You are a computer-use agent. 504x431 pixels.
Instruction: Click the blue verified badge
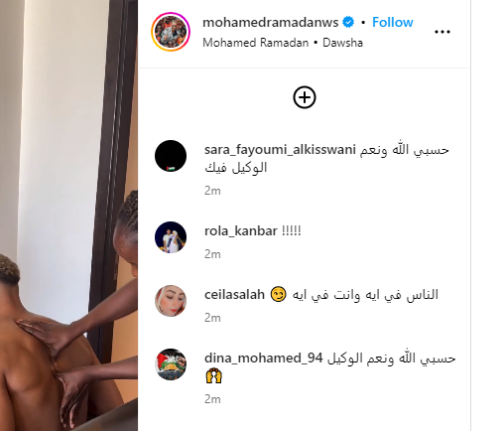click(348, 22)
